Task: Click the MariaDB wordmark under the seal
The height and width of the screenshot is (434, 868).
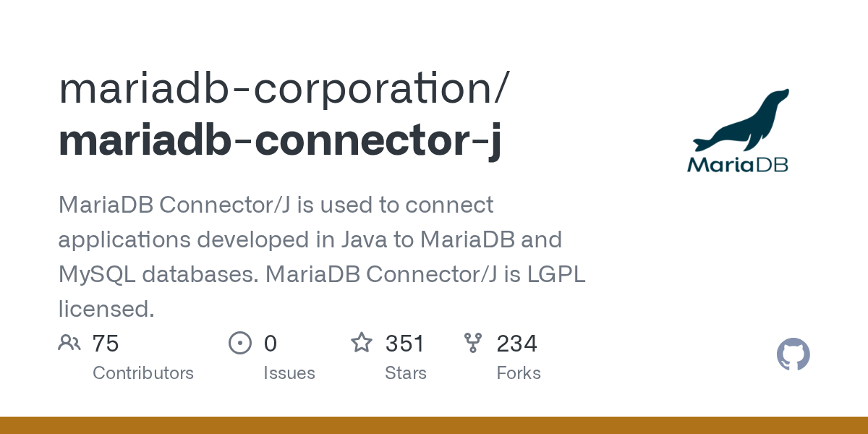Action: point(737,164)
